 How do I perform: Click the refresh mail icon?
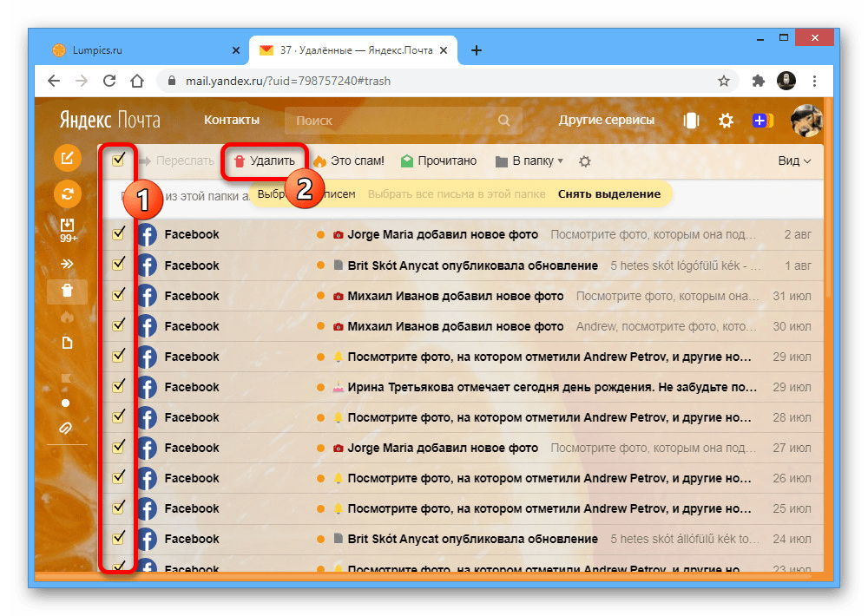pyautogui.click(x=68, y=194)
